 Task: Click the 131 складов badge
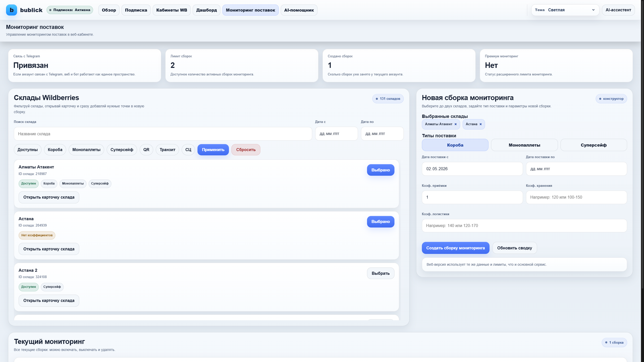pos(388,99)
